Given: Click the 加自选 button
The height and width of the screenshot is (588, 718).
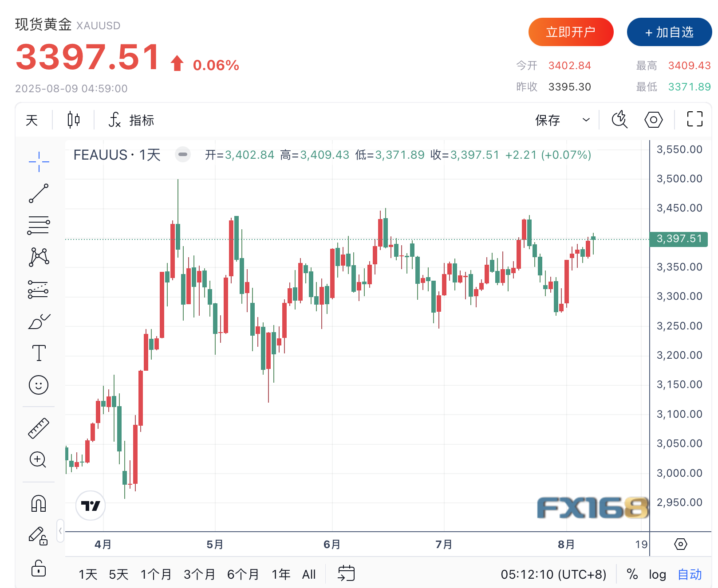Looking at the screenshot, I should pyautogui.click(x=669, y=32).
